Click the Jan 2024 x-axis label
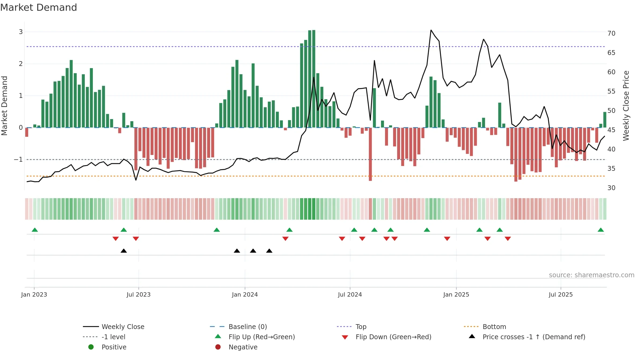Viewport: 644px width, 362px height. pos(245,294)
